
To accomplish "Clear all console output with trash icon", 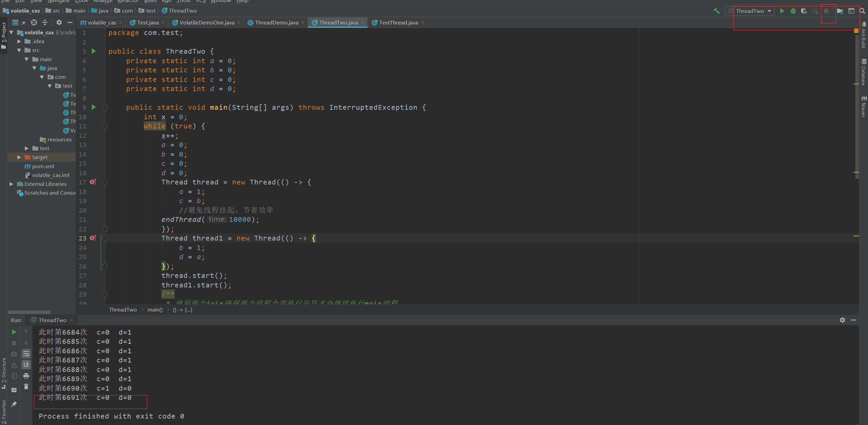I will tap(26, 387).
